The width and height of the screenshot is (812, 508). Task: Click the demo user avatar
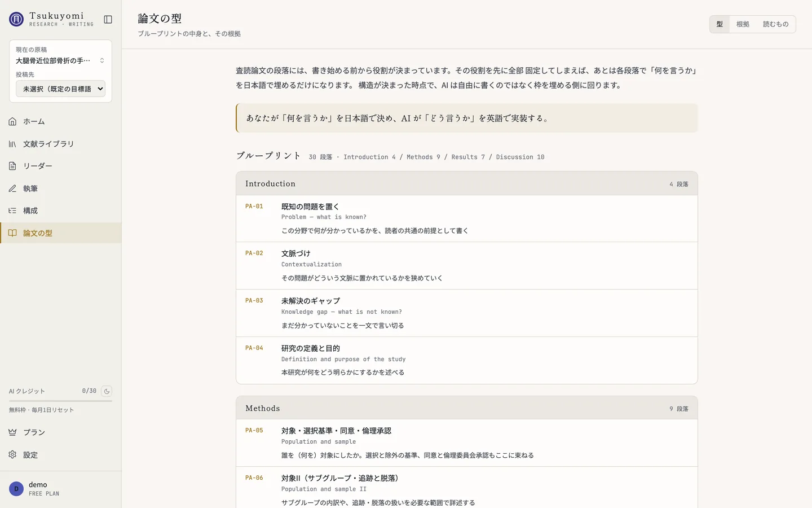click(16, 489)
